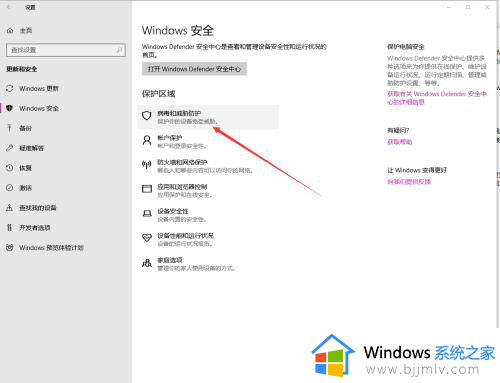Click the Windows 预览体验计划 icon
Image resolution: width=500 pixels, height=383 pixels.
(10, 248)
